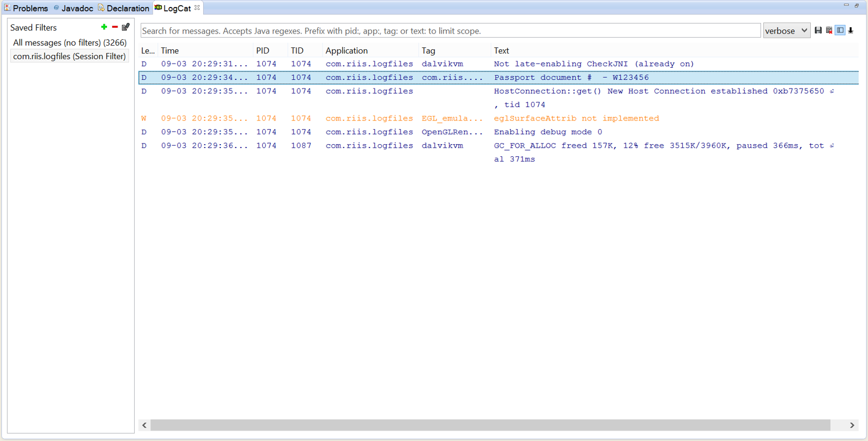The width and height of the screenshot is (868, 441).
Task: Click the dalvikvm tag in the GC_FOR_ALLOC row
Action: click(442, 145)
